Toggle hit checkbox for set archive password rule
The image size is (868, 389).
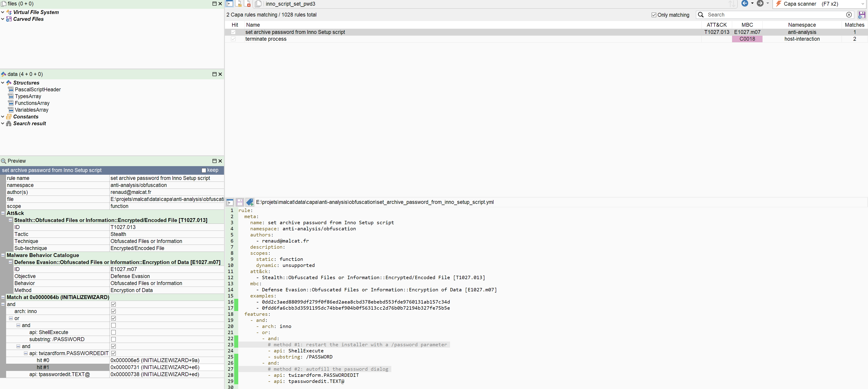(x=233, y=32)
